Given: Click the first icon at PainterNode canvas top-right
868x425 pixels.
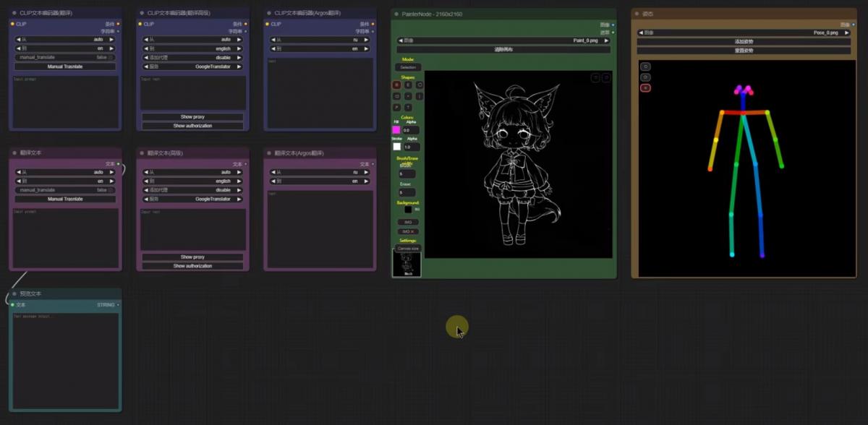Looking at the screenshot, I should (x=595, y=77).
